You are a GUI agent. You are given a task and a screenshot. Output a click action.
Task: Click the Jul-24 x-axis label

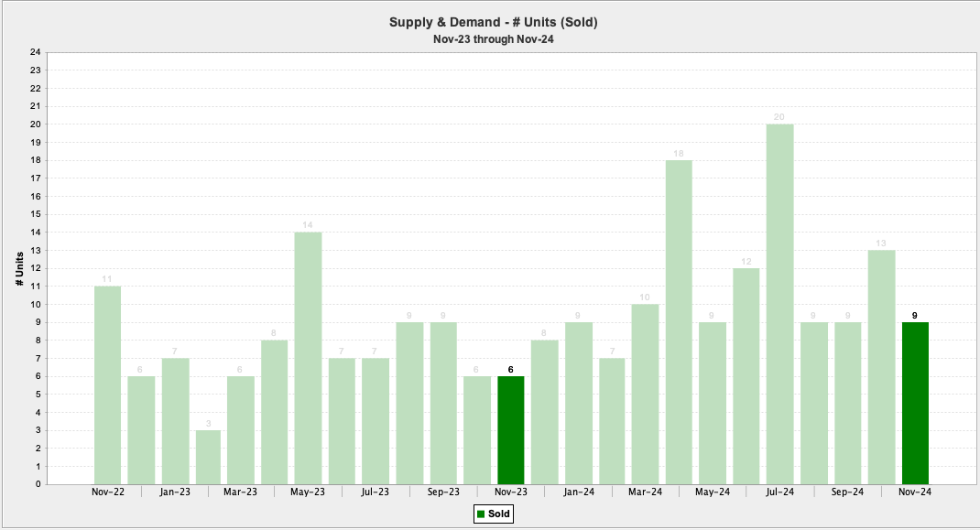[780, 492]
